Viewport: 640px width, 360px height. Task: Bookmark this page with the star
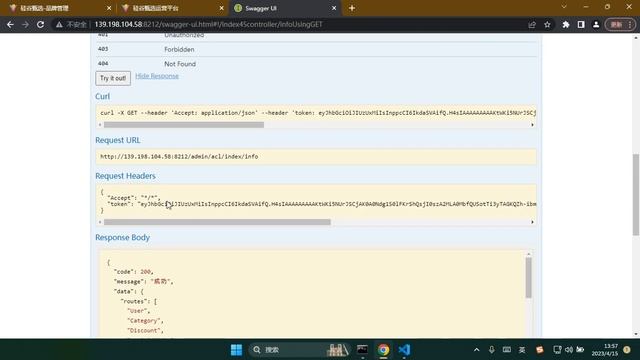click(547, 24)
